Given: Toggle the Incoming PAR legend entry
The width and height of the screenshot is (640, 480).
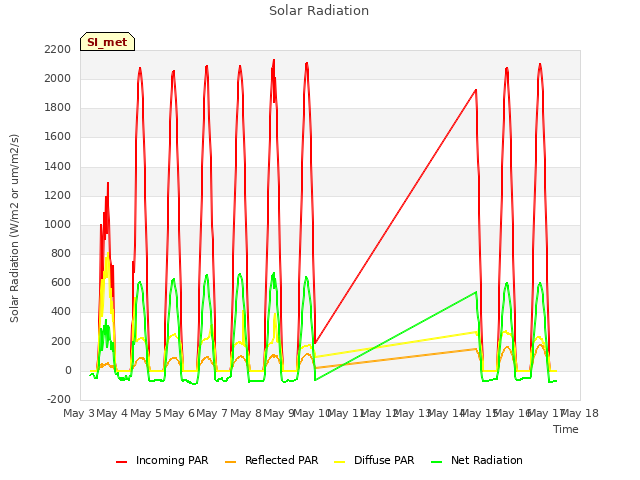Looking at the screenshot, I should coord(162,460).
